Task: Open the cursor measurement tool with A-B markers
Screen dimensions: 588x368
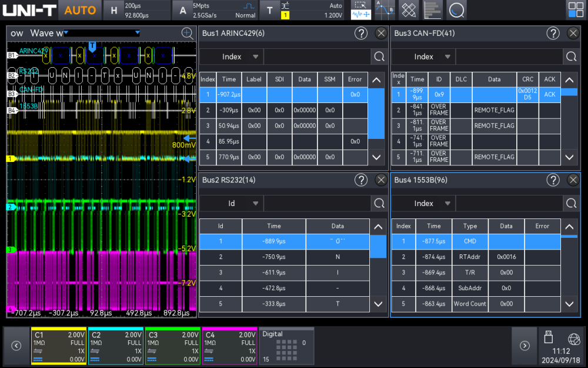Action: coord(385,11)
